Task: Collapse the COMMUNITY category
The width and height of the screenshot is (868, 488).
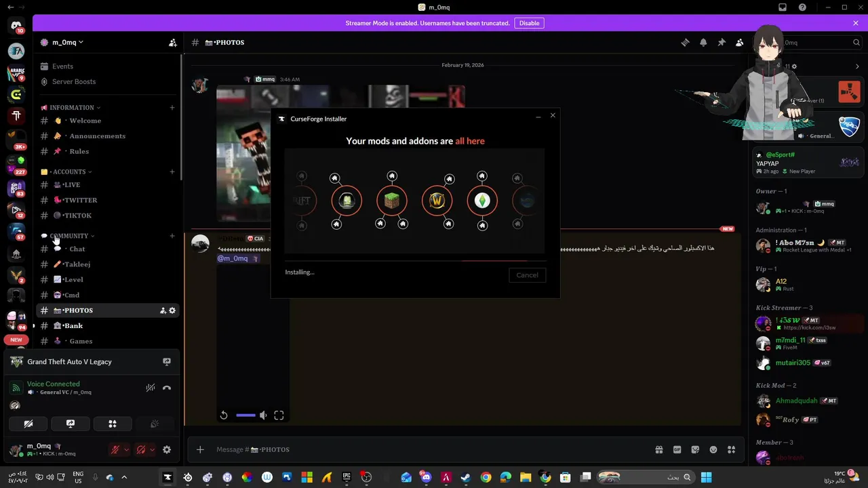Action: pyautogui.click(x=68, y=236)
